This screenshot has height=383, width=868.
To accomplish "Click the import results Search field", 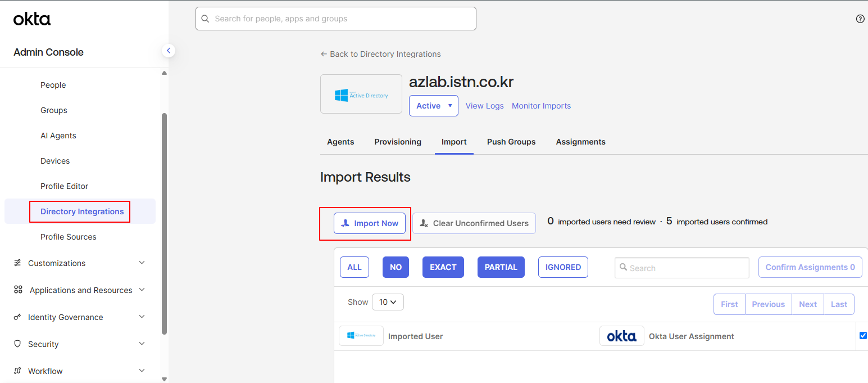I will 682,268.
